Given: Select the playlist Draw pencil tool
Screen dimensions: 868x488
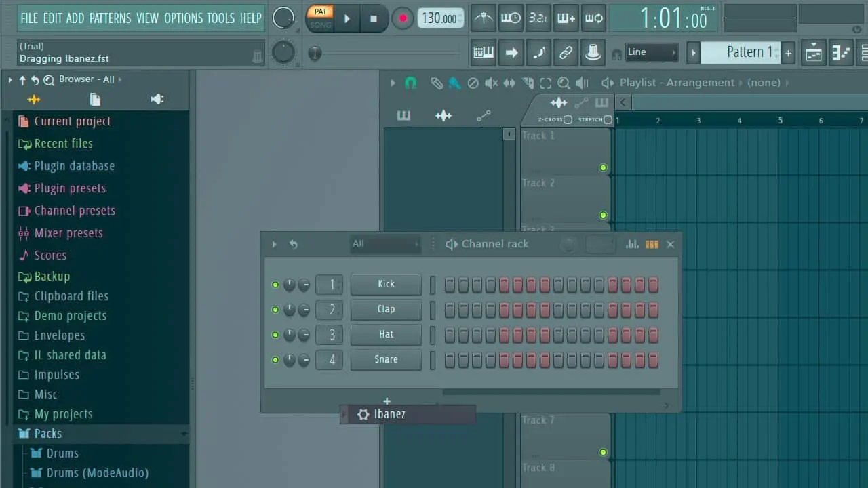Looking at the screenshot, I should 437,83.
